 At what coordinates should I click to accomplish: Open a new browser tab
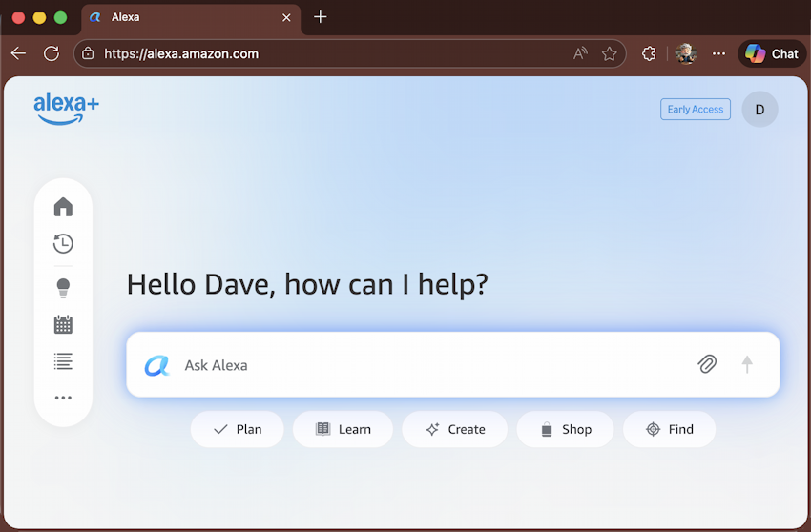tap(321, 17)
